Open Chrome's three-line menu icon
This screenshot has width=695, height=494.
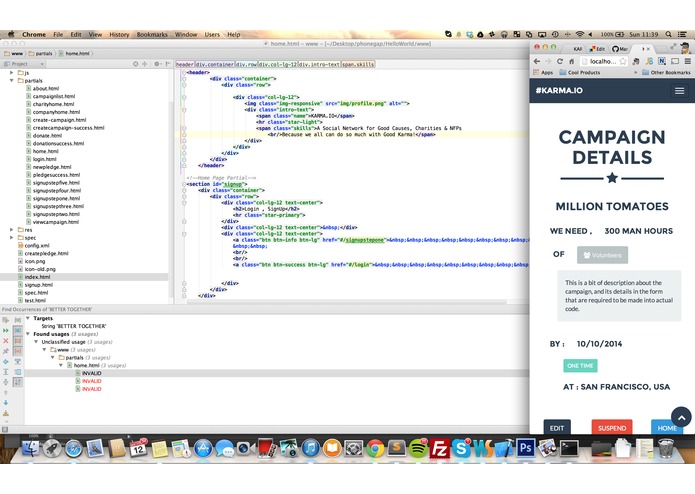pos(687,61)
